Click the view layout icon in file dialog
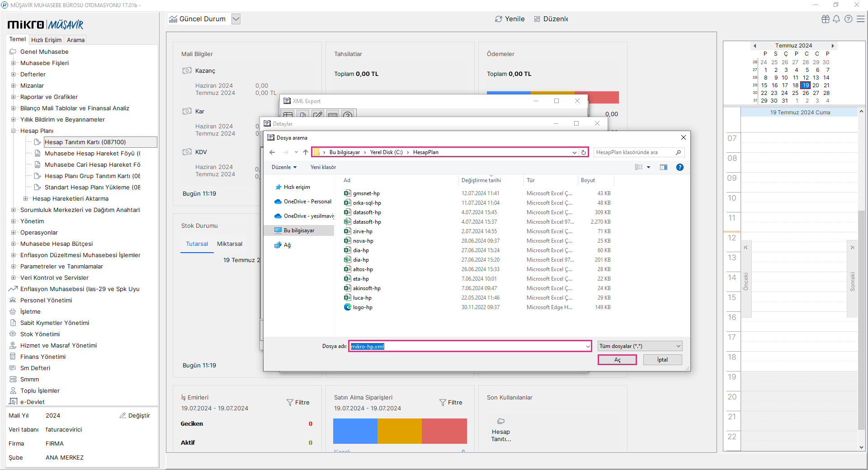Viewport: 868px width, 470px height. (x=639, y=167)
